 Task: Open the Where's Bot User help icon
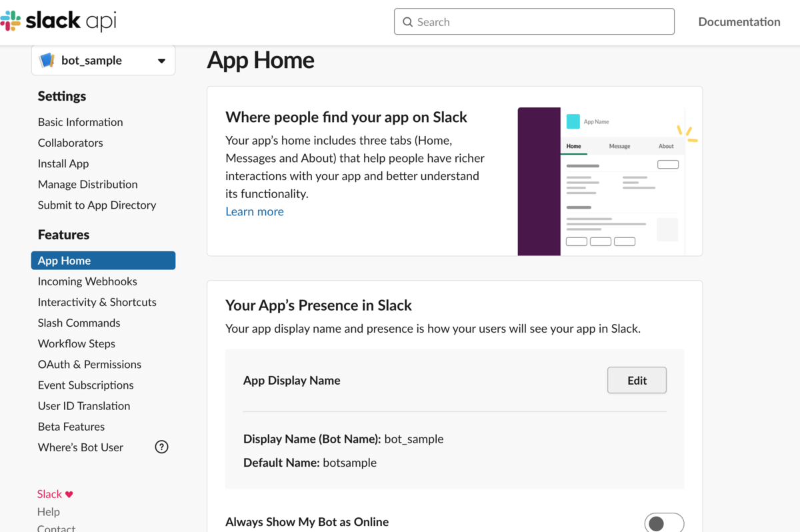click(x=161, y=447)
